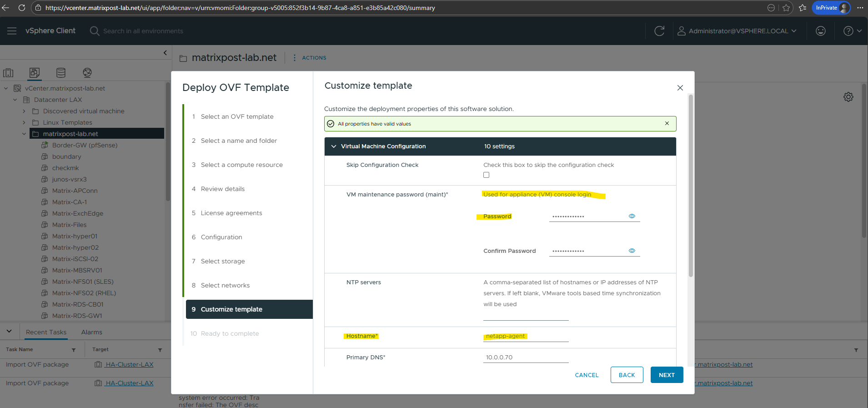This screenshot has width=868, height=408.
Task: Select the Storage inventory view icon
Action: click(x=61, y=73)
